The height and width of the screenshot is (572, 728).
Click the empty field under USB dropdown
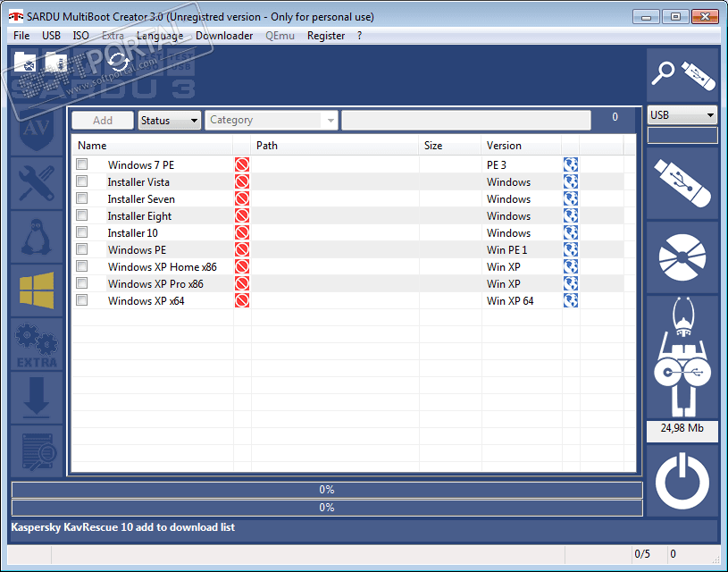point(682,135)
